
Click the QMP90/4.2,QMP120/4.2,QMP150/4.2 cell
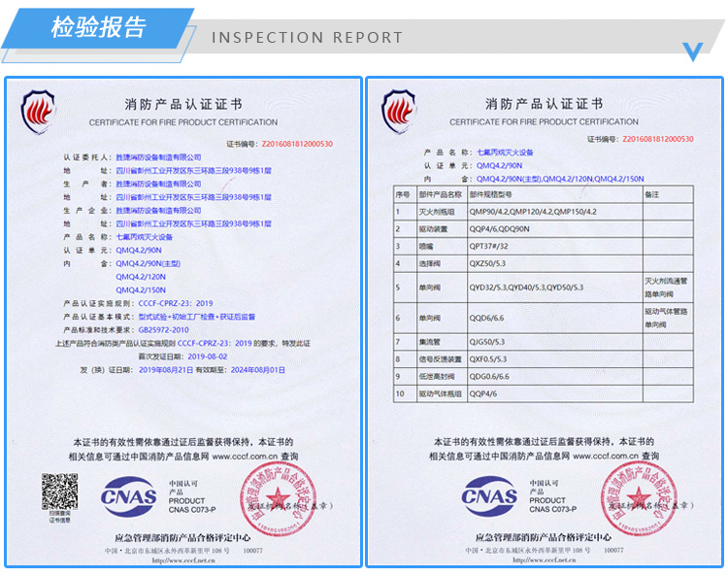pos(555,212)
